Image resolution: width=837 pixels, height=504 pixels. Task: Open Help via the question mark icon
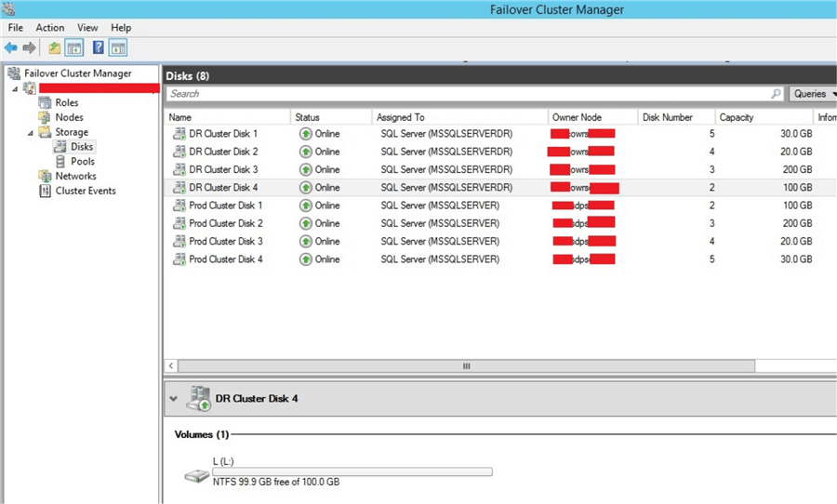pos(99,47)
